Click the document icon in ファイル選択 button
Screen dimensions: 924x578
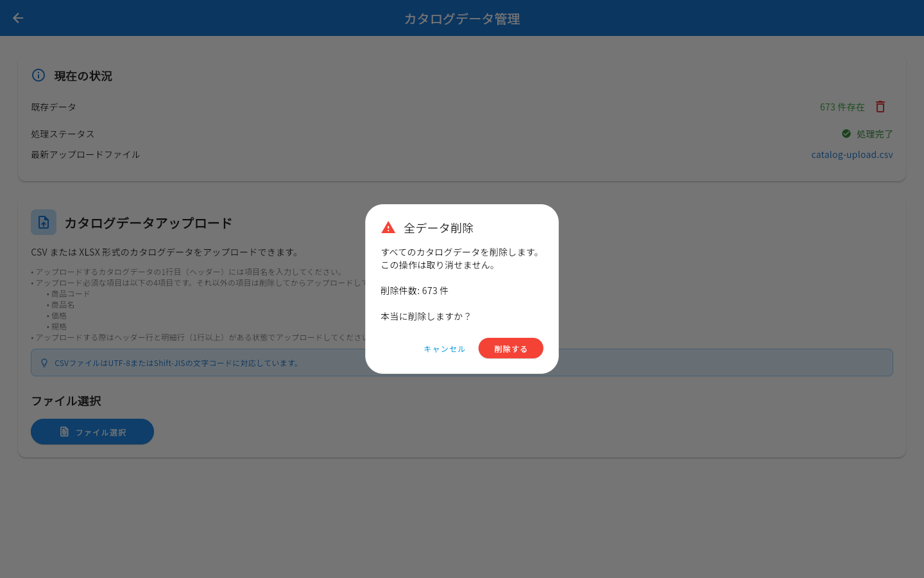coord(64,432)
